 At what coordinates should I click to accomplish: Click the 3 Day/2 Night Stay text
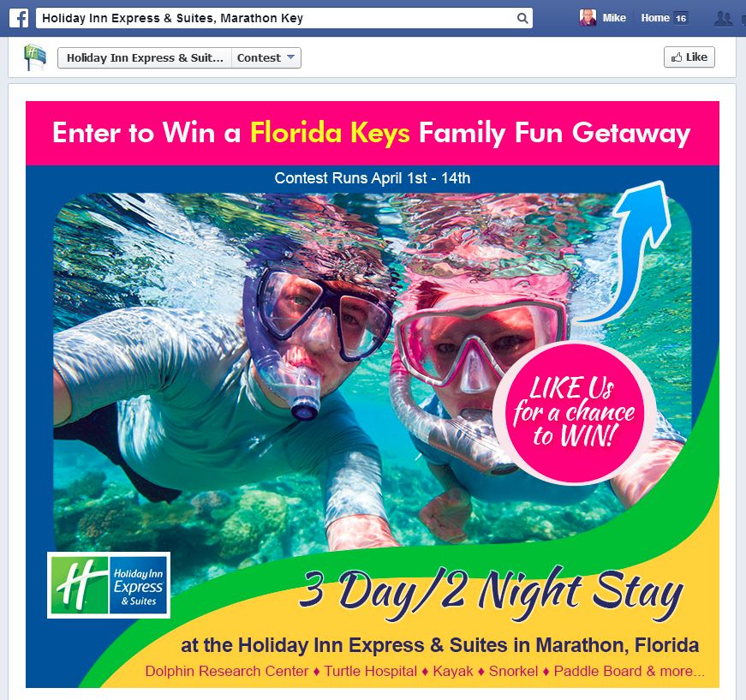(x=491, y=592)
